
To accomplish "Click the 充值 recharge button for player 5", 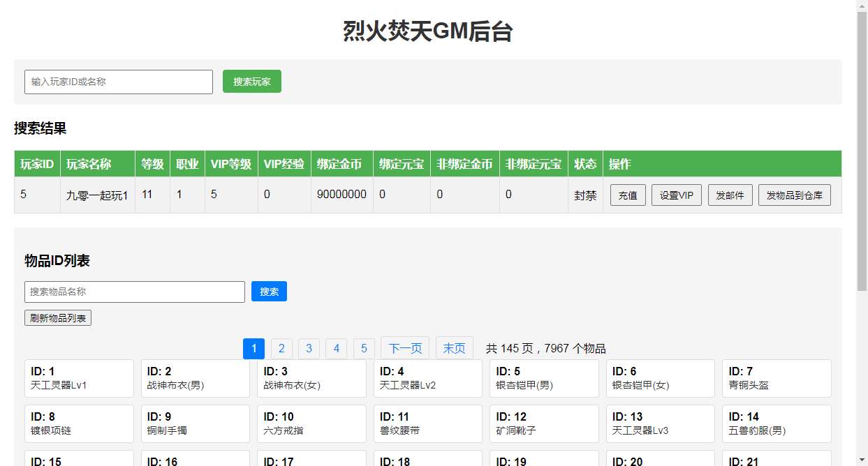I will [x=627, y=195].
